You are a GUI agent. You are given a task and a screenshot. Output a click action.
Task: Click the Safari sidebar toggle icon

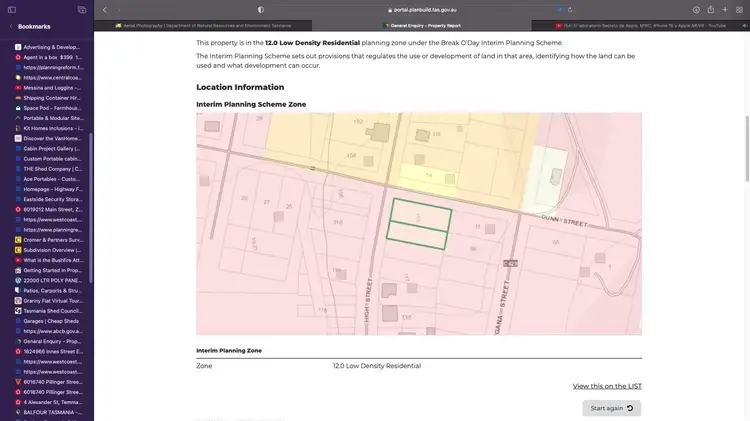tap(11, 9)
